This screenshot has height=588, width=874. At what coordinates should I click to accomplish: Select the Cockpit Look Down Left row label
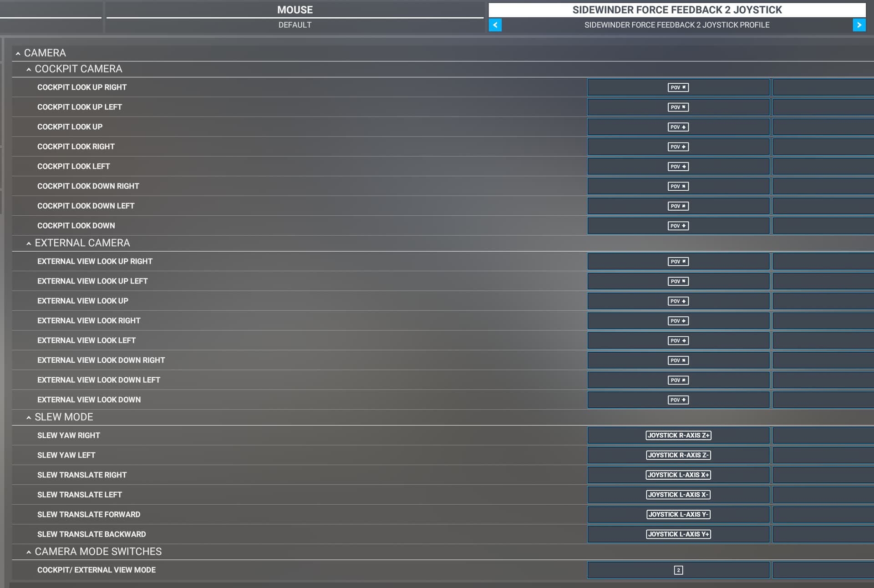[86, 206]
